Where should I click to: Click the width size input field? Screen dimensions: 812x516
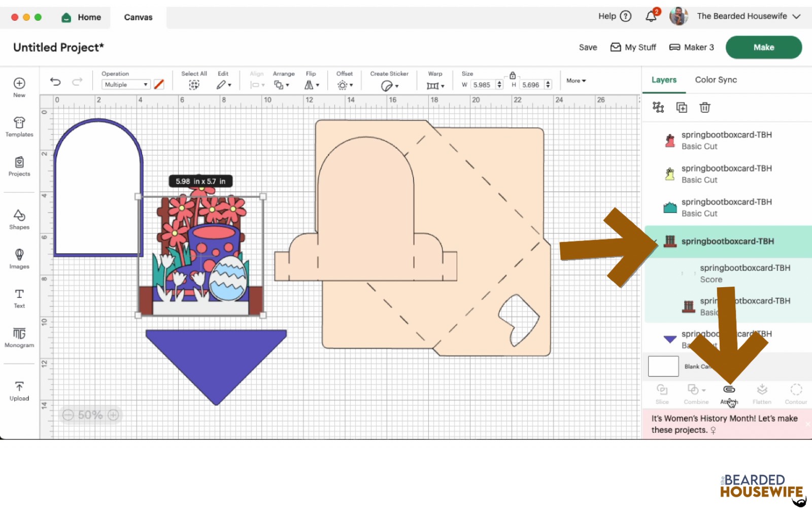point(482,85)
